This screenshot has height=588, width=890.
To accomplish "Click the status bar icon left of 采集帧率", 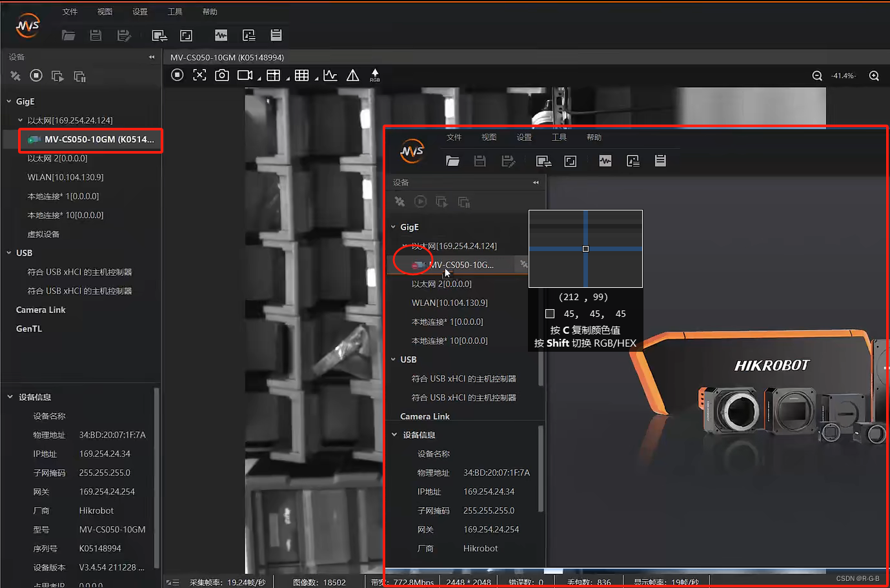I will point(172,582).
